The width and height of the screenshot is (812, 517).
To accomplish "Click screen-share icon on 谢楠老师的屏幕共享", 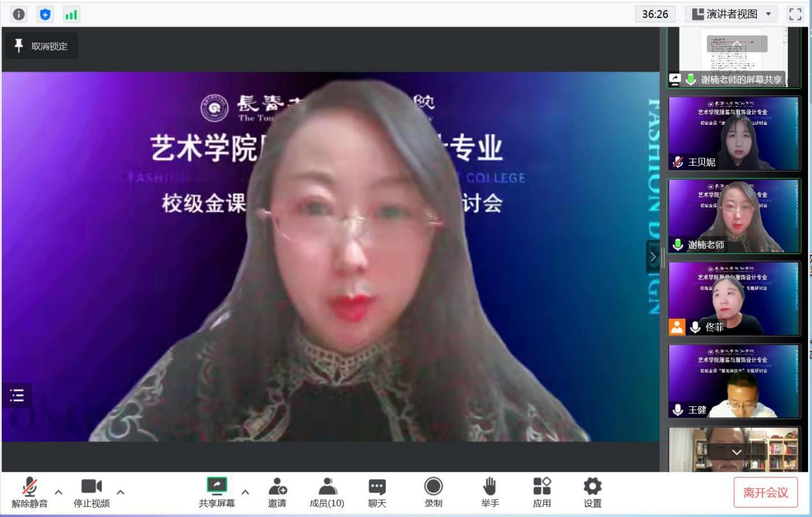I will [675, 79].
